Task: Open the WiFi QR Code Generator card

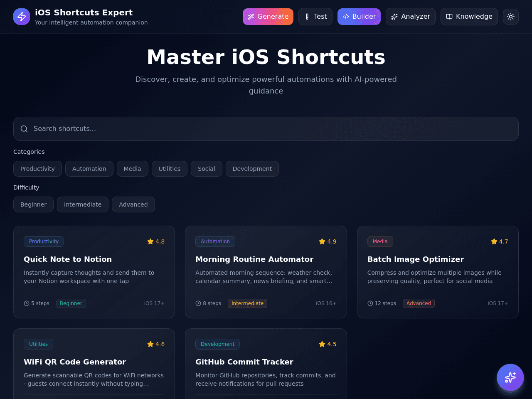Action: click(x=94, y=364)
